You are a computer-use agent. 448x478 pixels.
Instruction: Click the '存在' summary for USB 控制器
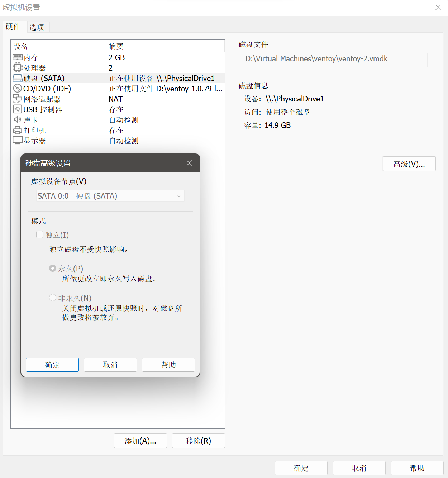coord(116,109)
